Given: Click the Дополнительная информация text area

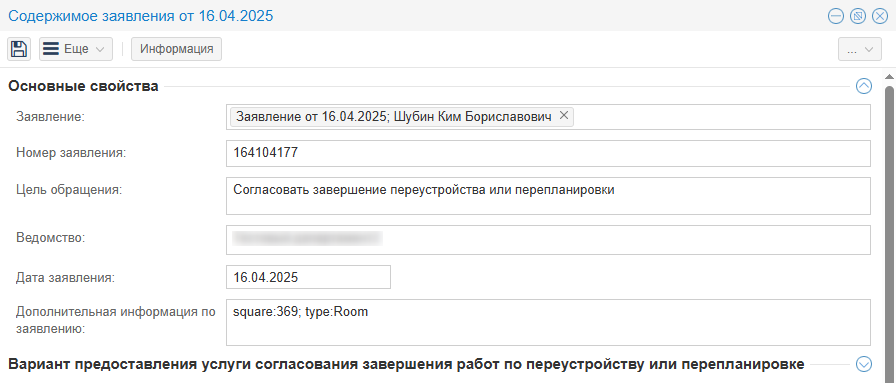Looking at the screenshot, I should point(548,322).
